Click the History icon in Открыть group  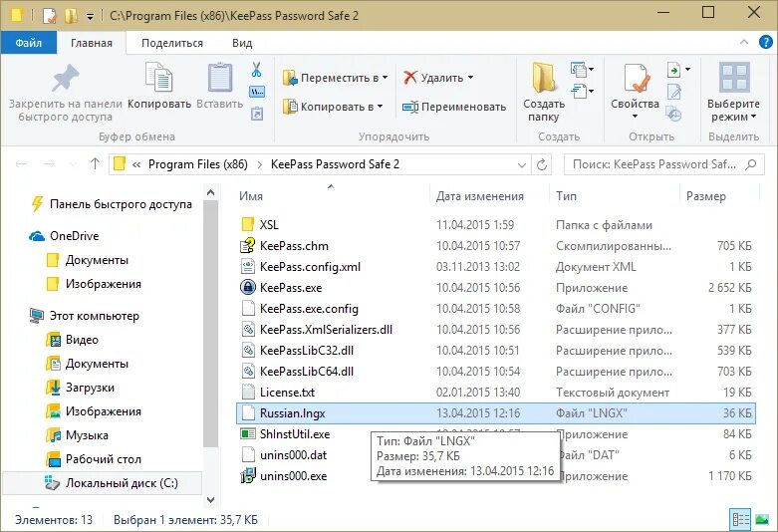point(673,115)
